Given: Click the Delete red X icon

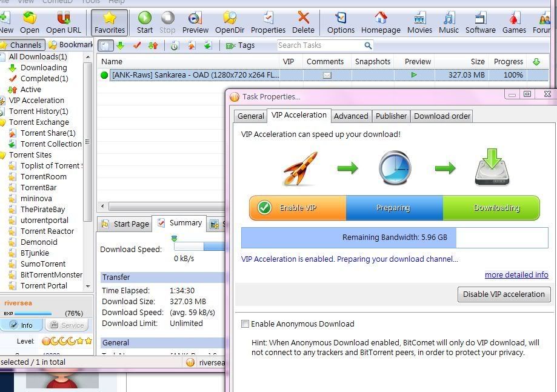Looking at the screenshot, I should tap(303, 18).
